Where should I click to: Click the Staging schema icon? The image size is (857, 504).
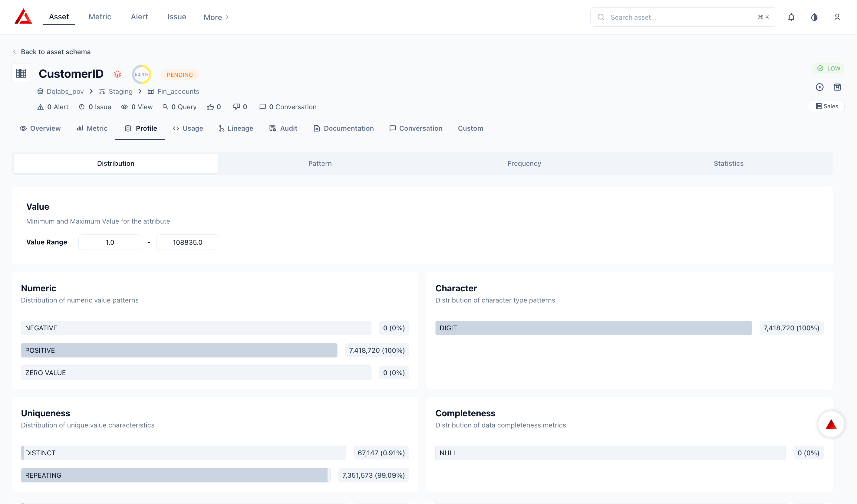point(102,91)
